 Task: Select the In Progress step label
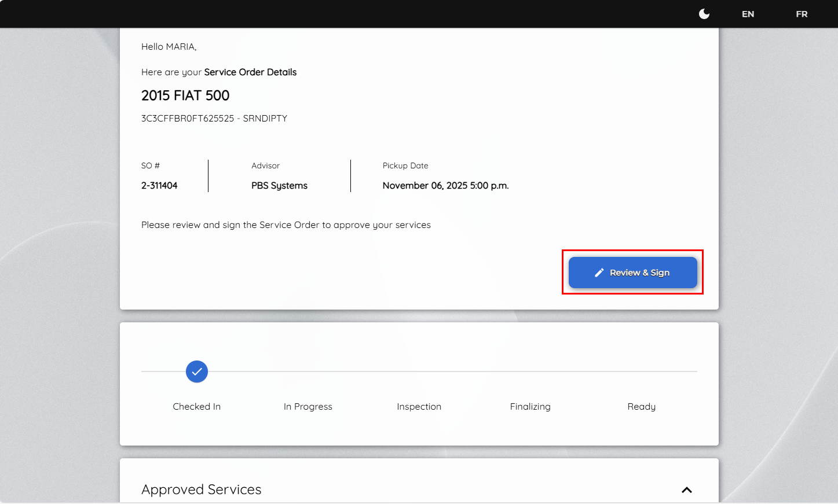click(308, 407)
